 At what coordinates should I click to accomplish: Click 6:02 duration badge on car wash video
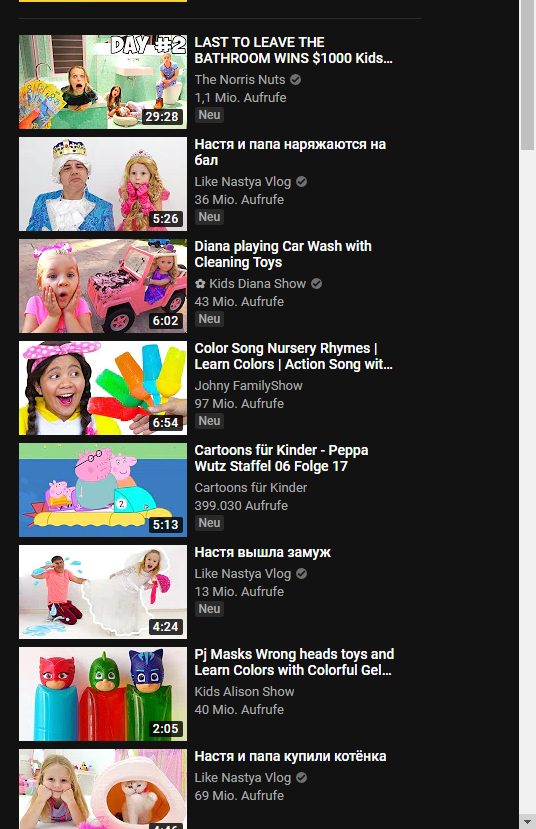(165, 320)
